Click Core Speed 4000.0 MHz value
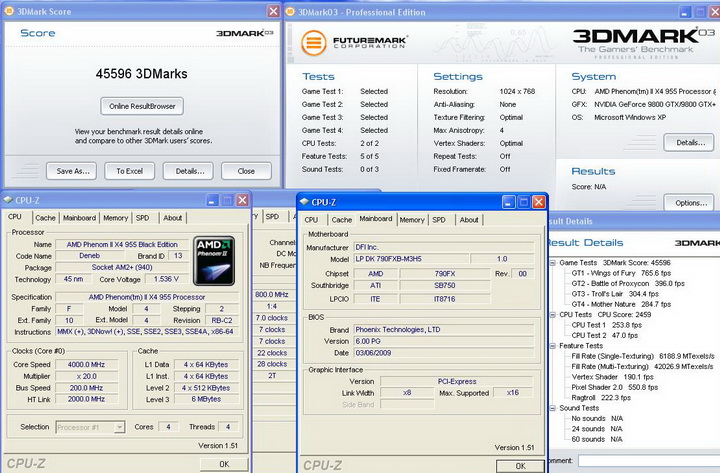 (x=86, y=364)
